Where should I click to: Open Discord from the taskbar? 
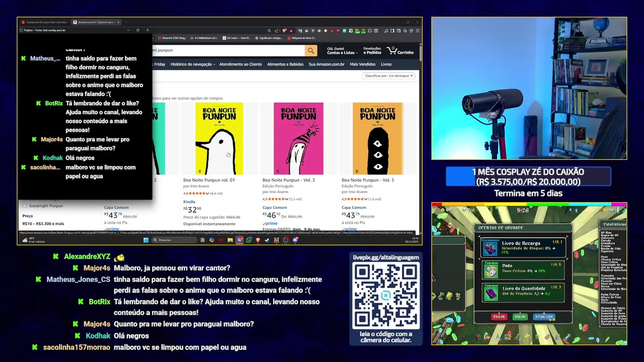(x=295, y=240)
